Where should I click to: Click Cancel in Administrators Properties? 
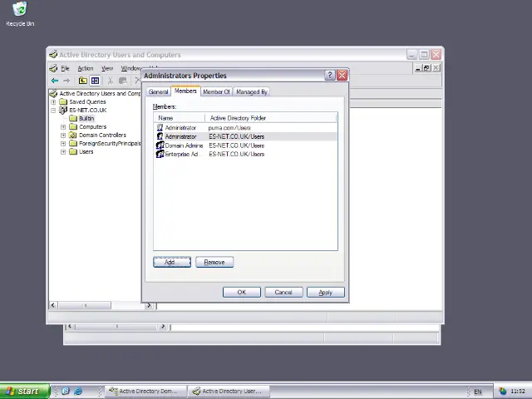coord(283,292)
